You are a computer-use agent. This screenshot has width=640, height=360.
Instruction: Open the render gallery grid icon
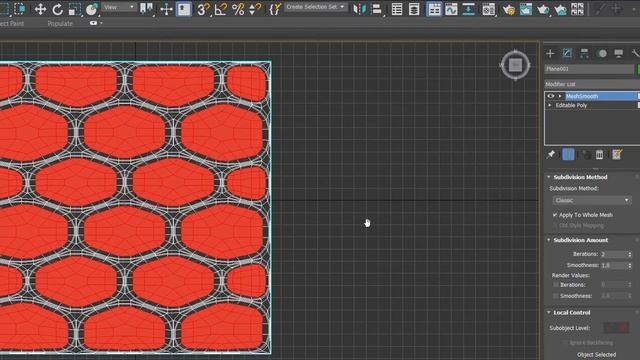click(577, 9)
